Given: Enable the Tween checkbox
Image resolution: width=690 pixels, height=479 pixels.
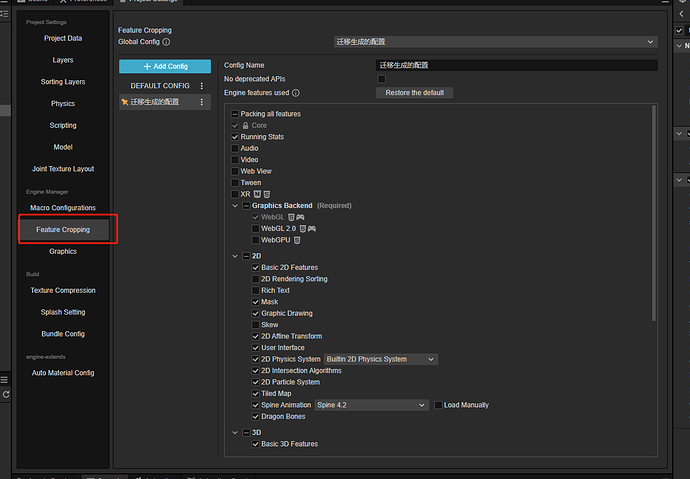Looking at the screenshot, I should 235,183.
